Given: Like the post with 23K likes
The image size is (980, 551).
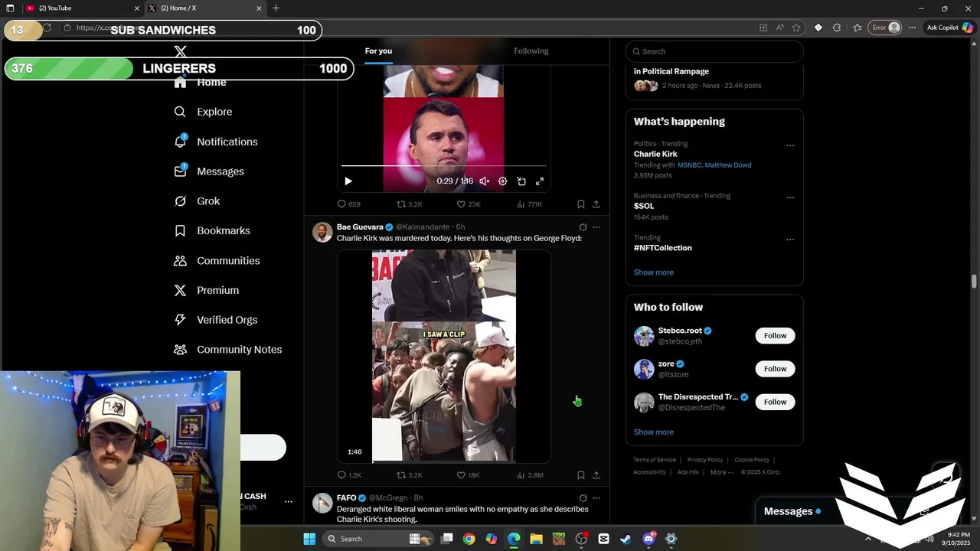Looking at the screenshot, I should (x=468, y=204).
